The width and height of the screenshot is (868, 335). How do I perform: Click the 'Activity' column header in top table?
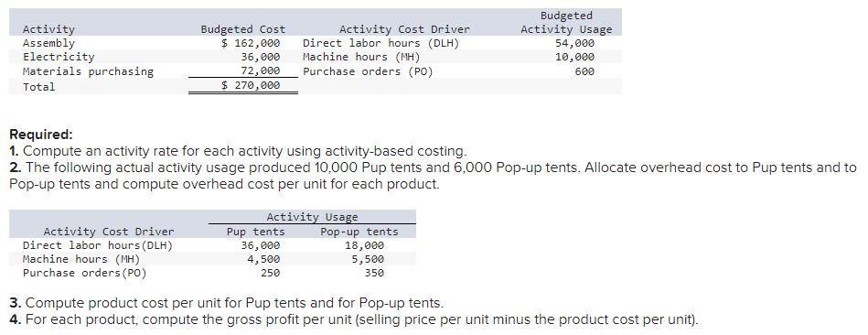[x=48, y=29]
